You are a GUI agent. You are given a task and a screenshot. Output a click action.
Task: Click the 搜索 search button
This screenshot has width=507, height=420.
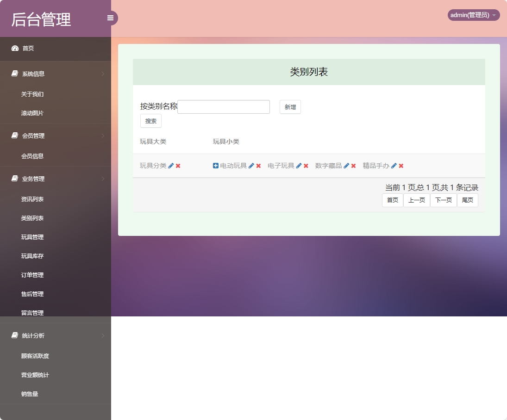[x=150, y=121]
